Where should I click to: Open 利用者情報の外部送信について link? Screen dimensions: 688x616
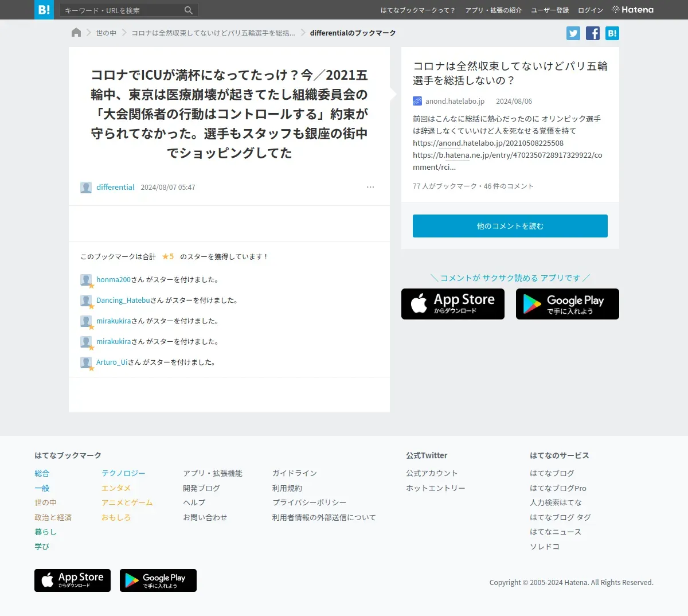[324, 517]
